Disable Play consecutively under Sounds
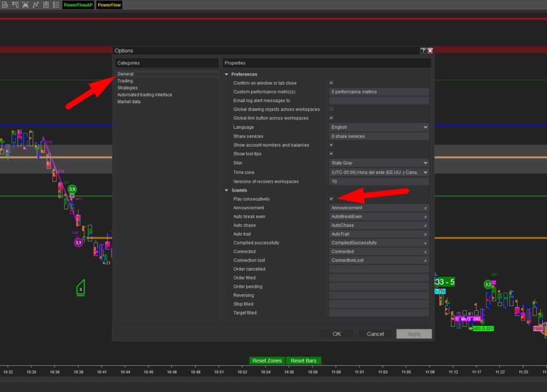Screen dimensions: 547x392 [x=331, y=199]
